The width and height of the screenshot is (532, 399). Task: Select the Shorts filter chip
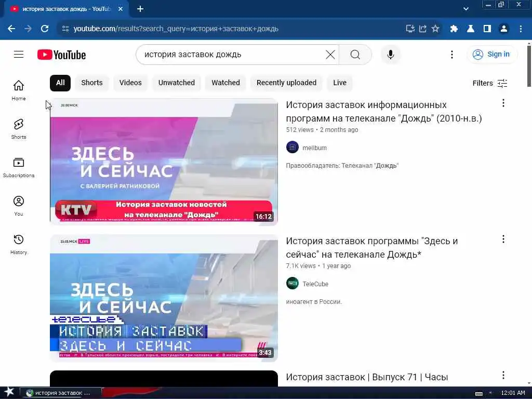pos(92,83)
